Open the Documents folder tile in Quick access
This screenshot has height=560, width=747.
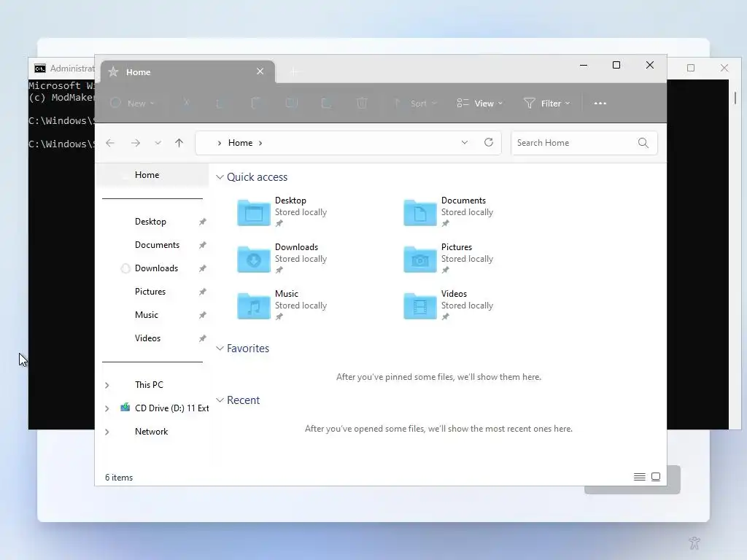coord(449,212)
